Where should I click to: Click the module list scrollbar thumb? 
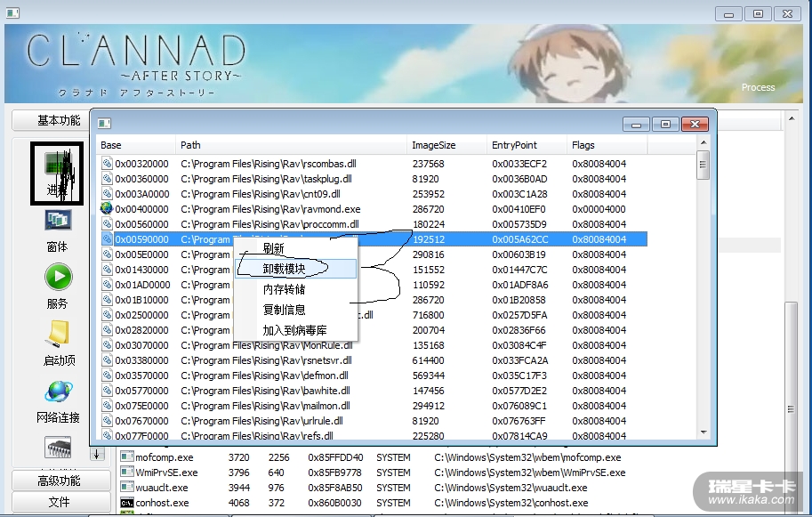[703, 165]
